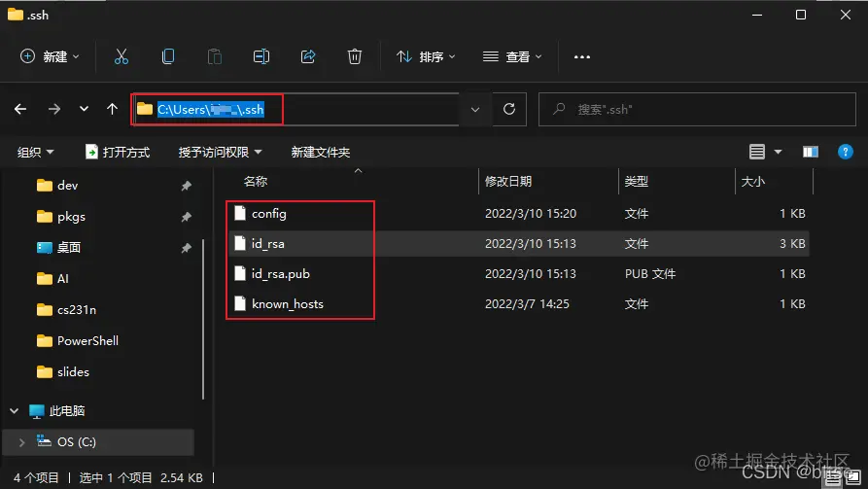Open the 排序 (Sort) dropdown
The width and height of the screenshot is (868, 489).
(426, 56)
